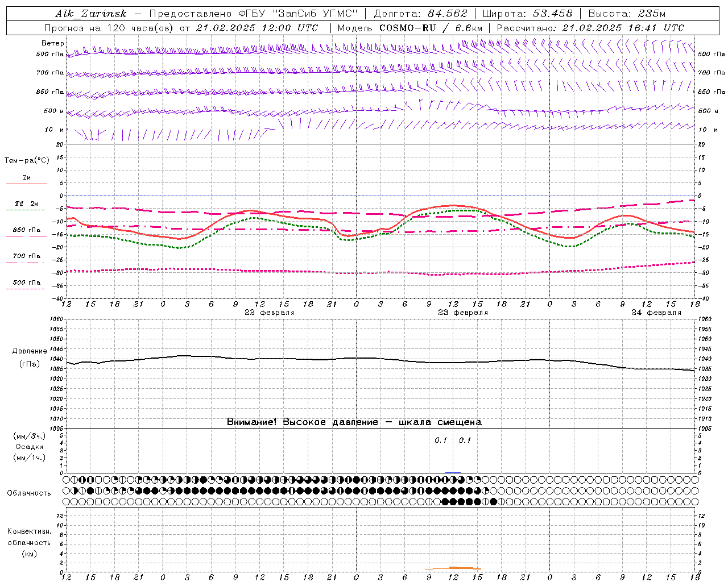This screenshot has height=582, width=728.
Task: Select the Высота: 235м text
Action: point(627,14)
